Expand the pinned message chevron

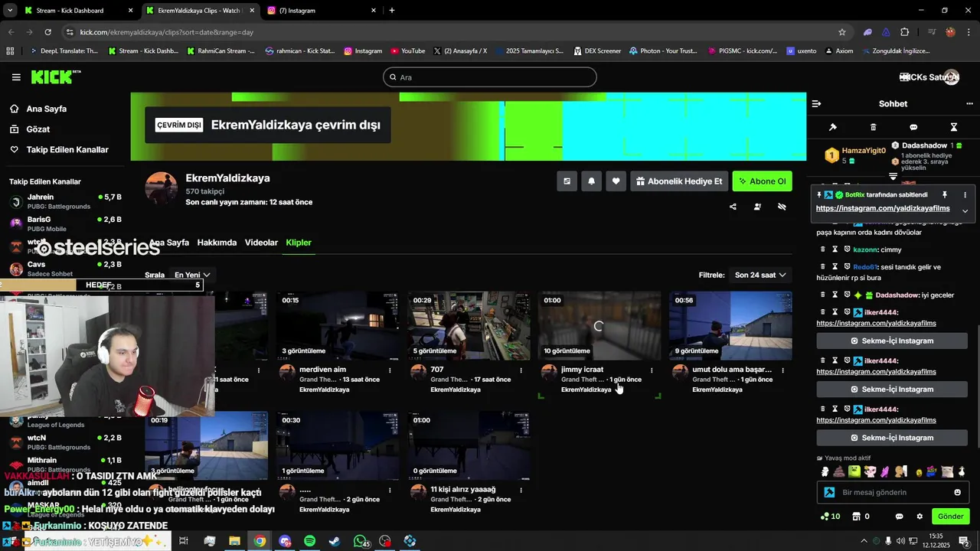(x=965, y=211)
